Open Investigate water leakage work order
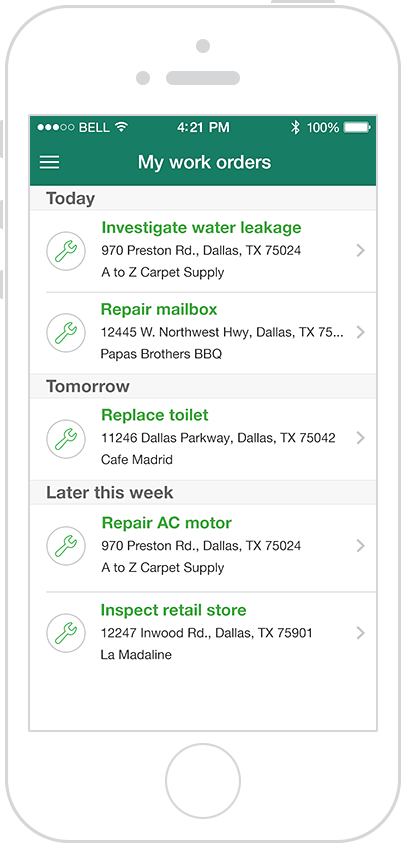Screen dimensions: 401x843 point(203,251)
